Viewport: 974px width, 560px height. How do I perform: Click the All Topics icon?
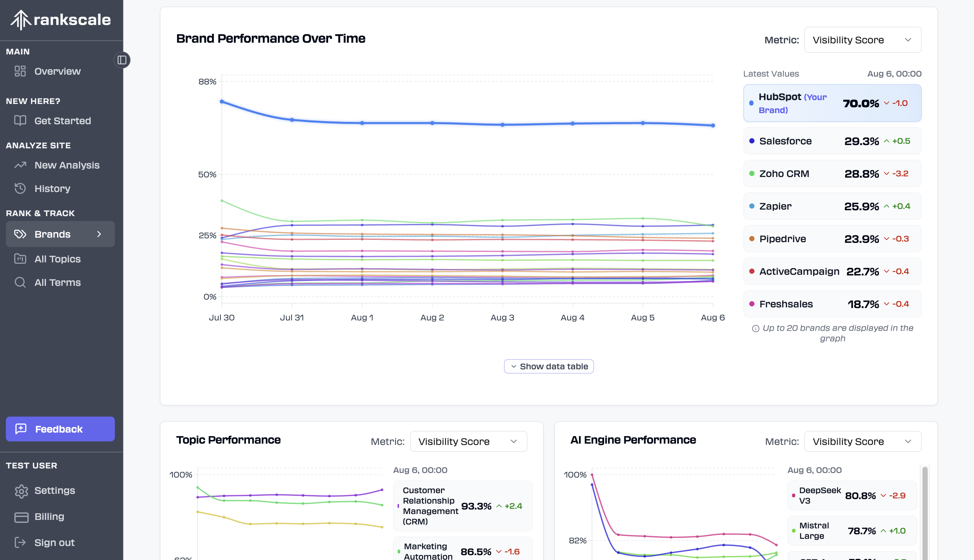tap(20, 258)
